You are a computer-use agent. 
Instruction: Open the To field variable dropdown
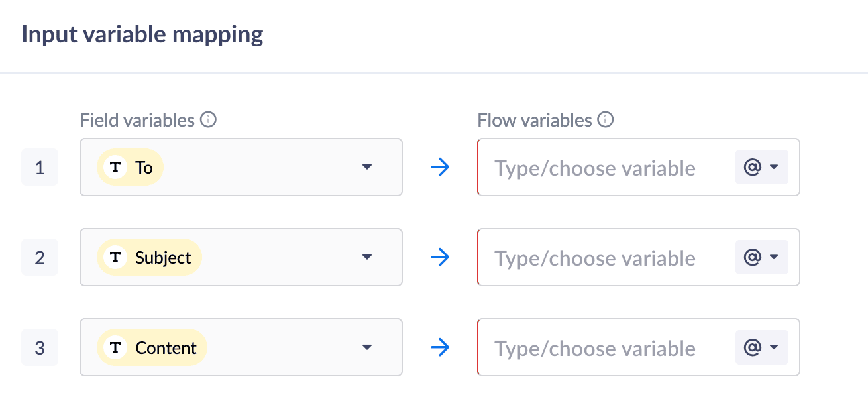[368, 167]
